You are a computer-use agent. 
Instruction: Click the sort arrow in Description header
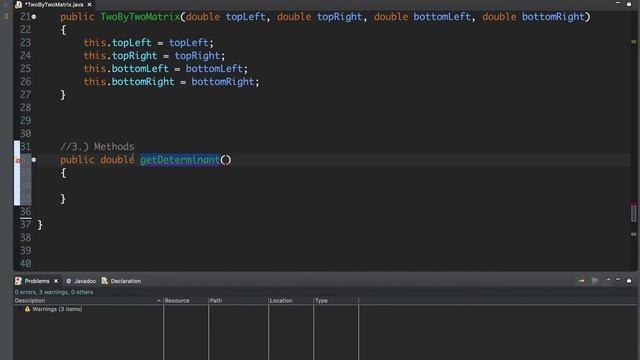click(x=159, y=301)
